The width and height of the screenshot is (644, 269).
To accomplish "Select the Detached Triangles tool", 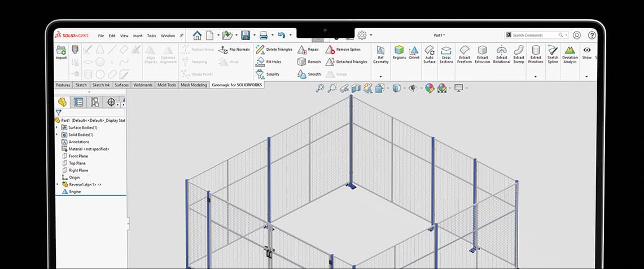I will 346,62.
